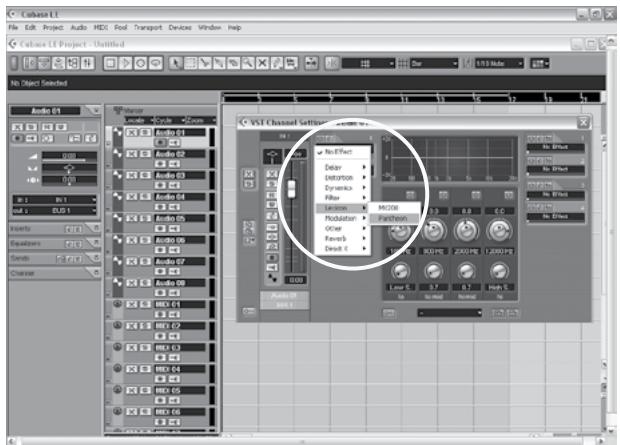Open the IN 1 input routing dropdown

click(x=55, y=200)
